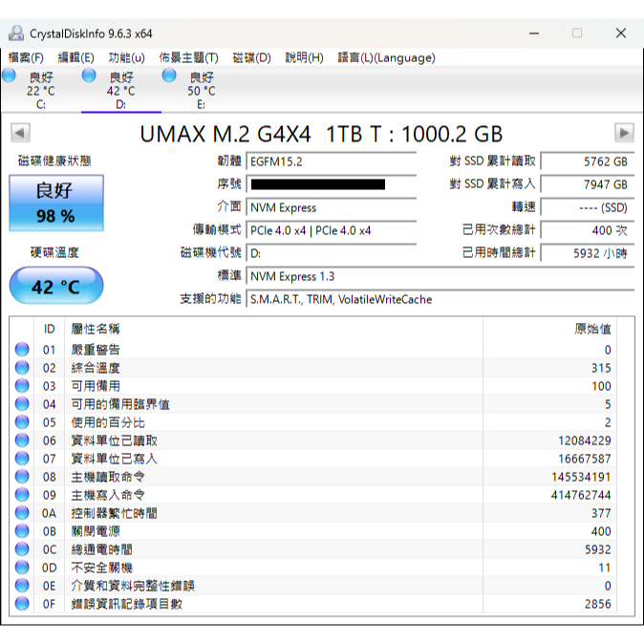Click the 韌體 firmware field EGFM15.2
644x644 pixels.
point(332,161)
